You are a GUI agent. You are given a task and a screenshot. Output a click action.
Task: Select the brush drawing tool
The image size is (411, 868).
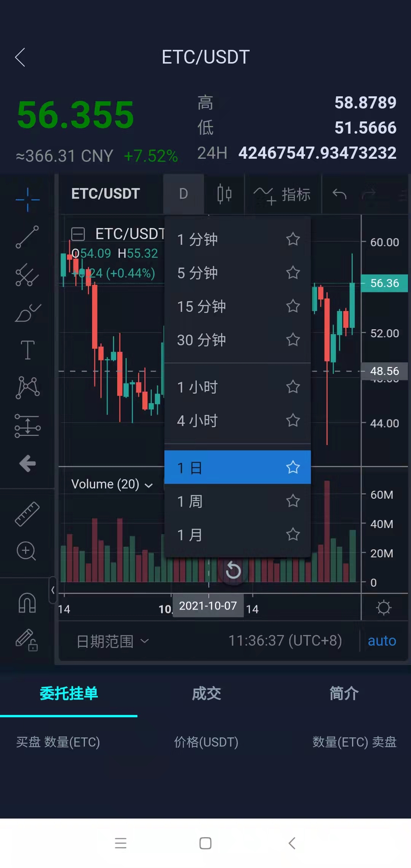point(27,313)
